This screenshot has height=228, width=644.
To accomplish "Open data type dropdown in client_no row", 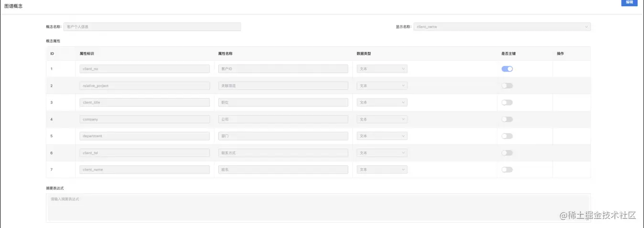I will point(382,69).
